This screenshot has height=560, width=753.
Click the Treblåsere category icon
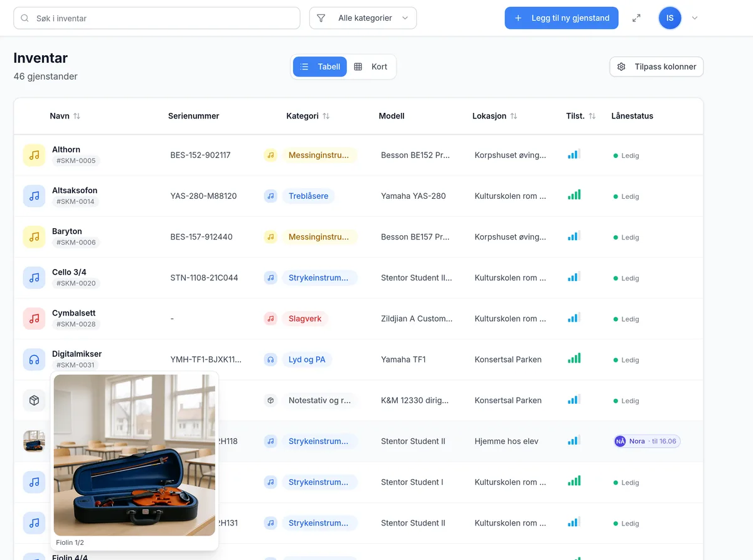(270, 196)
